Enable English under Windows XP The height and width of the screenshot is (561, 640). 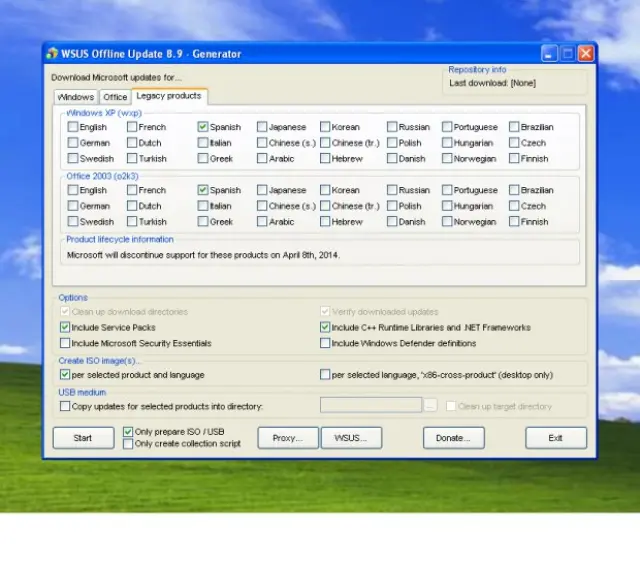point(73,127)
